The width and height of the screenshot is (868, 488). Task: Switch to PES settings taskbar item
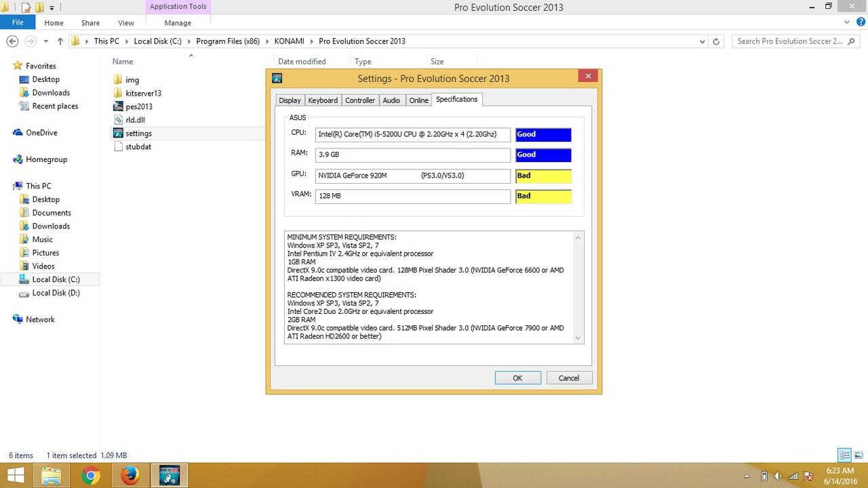click(x=169, y=476)
